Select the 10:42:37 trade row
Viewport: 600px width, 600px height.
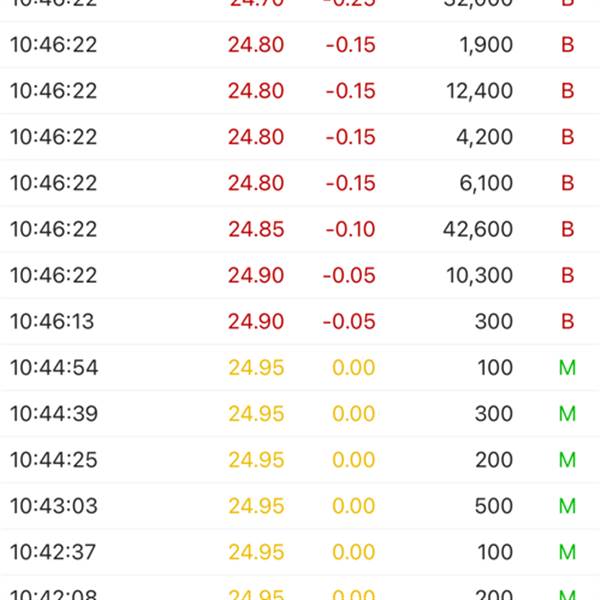click(300, 552)
